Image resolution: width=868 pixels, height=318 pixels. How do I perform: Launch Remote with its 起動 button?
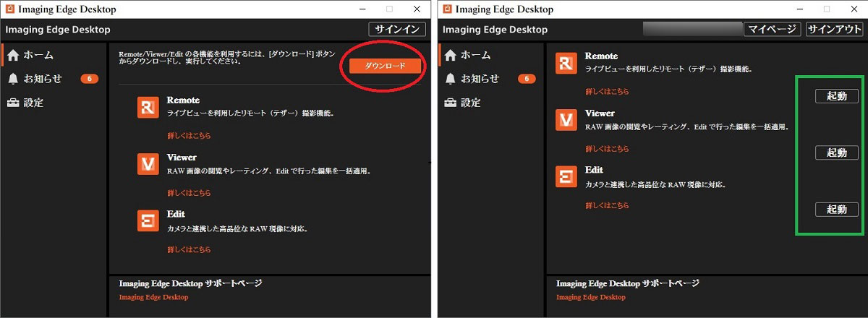[837, 95]
